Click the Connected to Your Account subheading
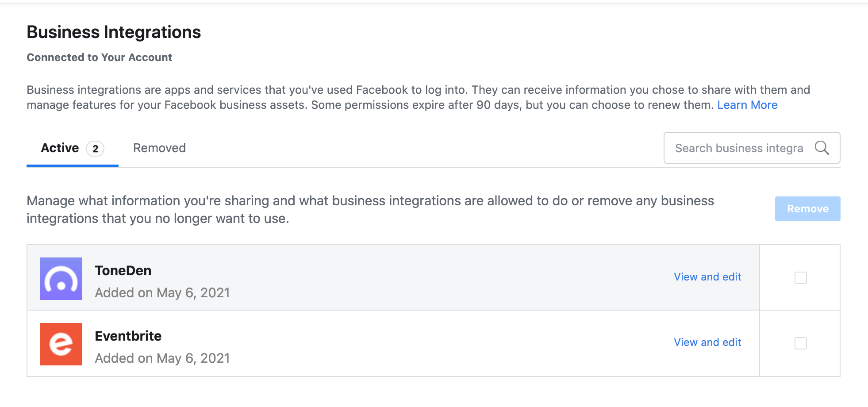 pos(100,58)
